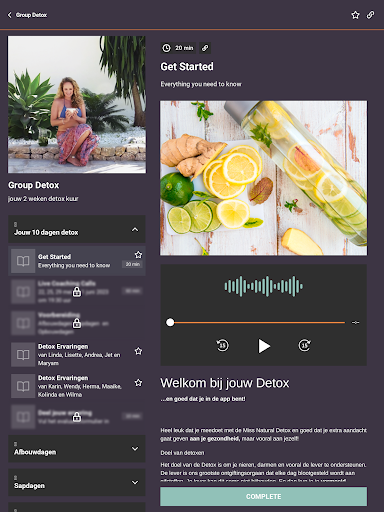Click the locked Live Coaching Calls padlock
Viewport: 384px width, 512px height.
point(77,292)
